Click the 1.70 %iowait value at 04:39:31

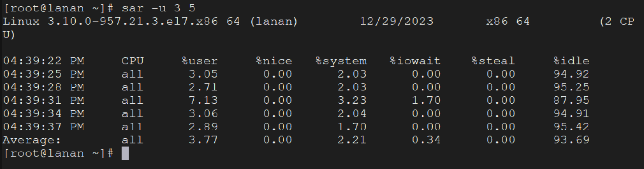(x=426, y=100)
